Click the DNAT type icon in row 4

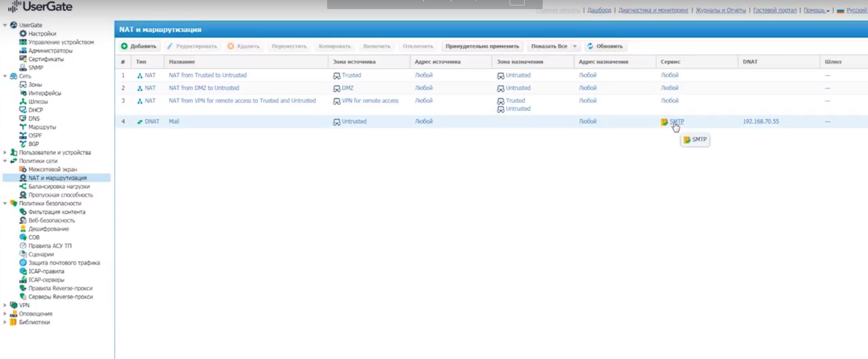tap(140, 121)
